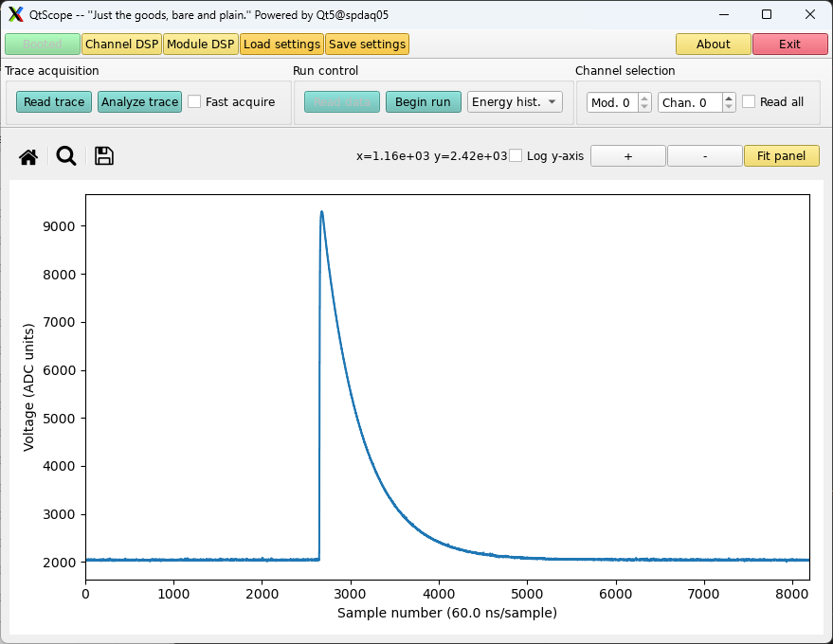Click the Analyze trace button
The image size is (833, 644).
pyautogui.click(x=139, y=102)
